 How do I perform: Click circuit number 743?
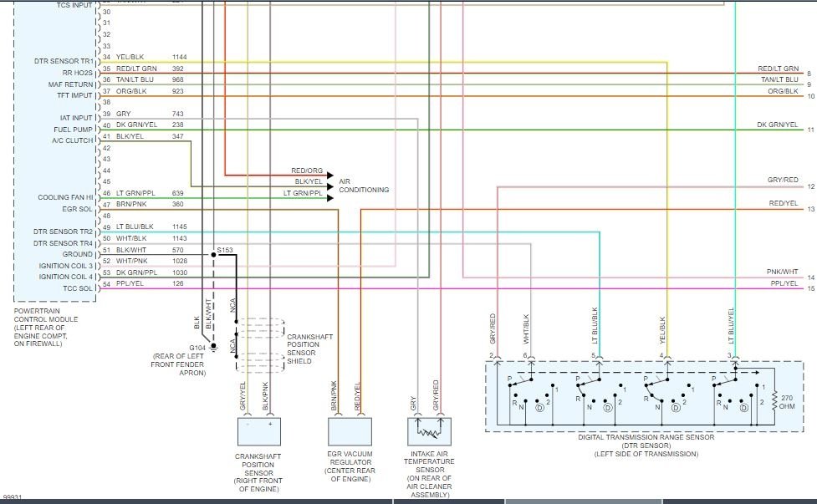(177, 114)
